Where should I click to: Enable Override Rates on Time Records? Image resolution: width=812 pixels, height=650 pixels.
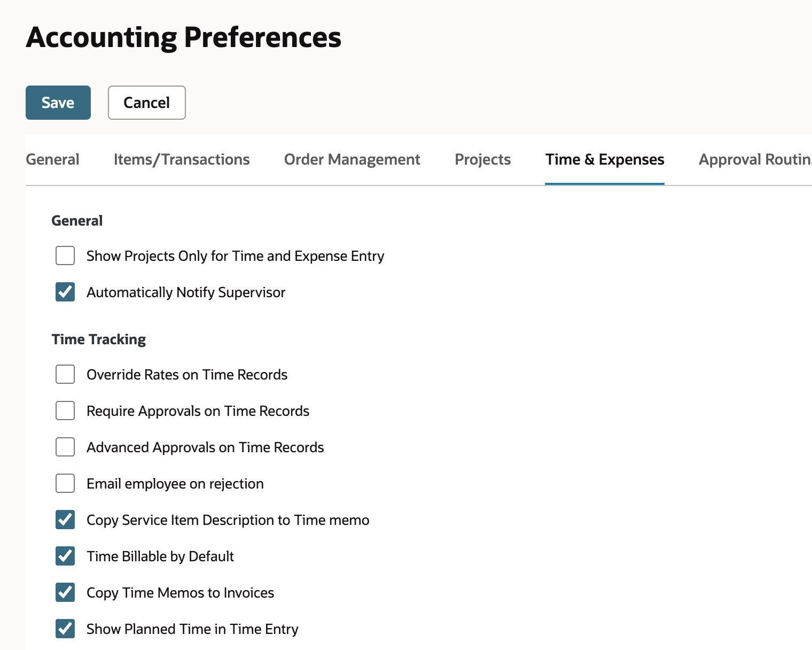[x=65, y=374]
